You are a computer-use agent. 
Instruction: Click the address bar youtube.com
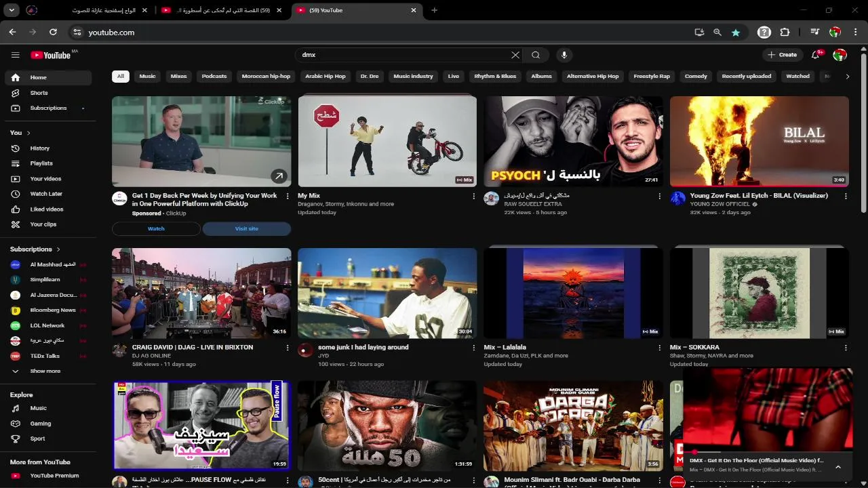click(111, 32)
